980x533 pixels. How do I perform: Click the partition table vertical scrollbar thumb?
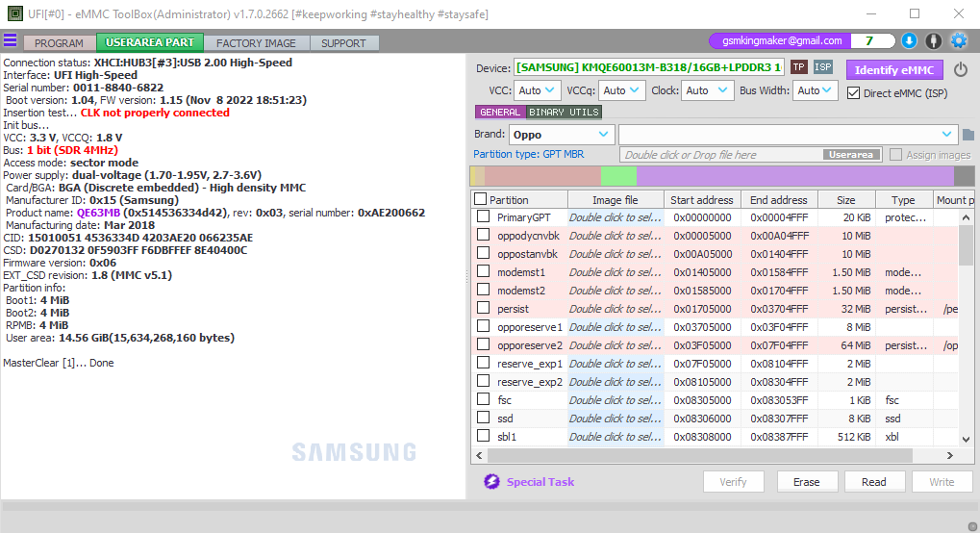tap(966, 246)
